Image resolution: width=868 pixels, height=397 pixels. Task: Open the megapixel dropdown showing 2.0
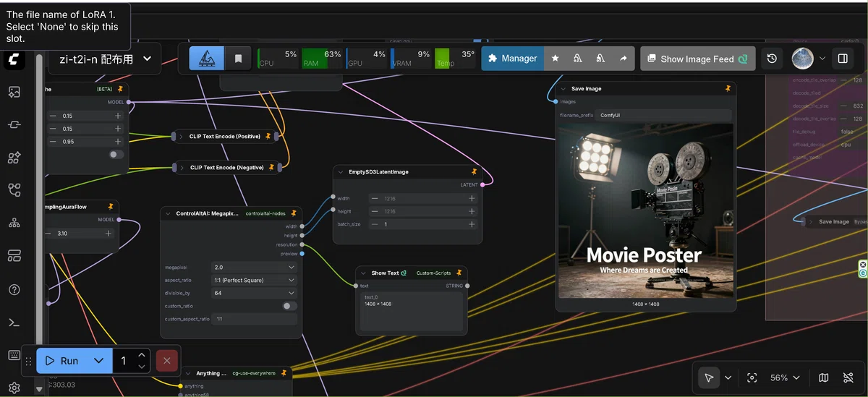[x=254, y=267]
